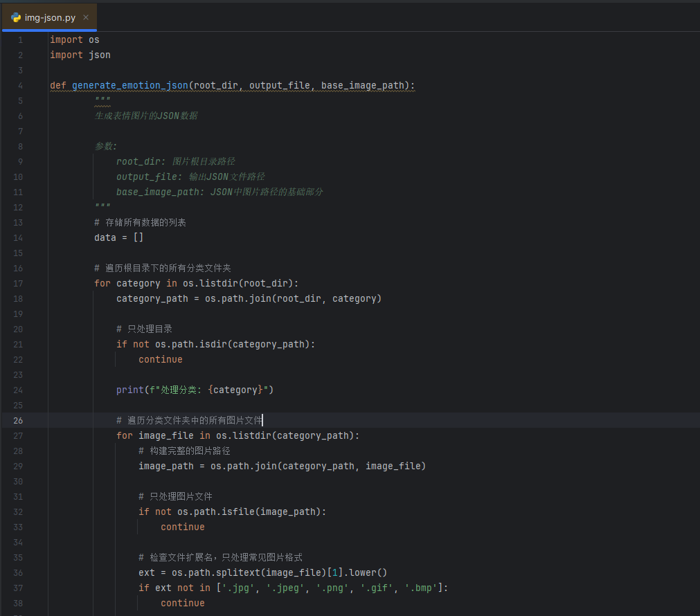Click 'data = []' on line 14
Screen dimensions: 700x616
(x=119, y=237)
